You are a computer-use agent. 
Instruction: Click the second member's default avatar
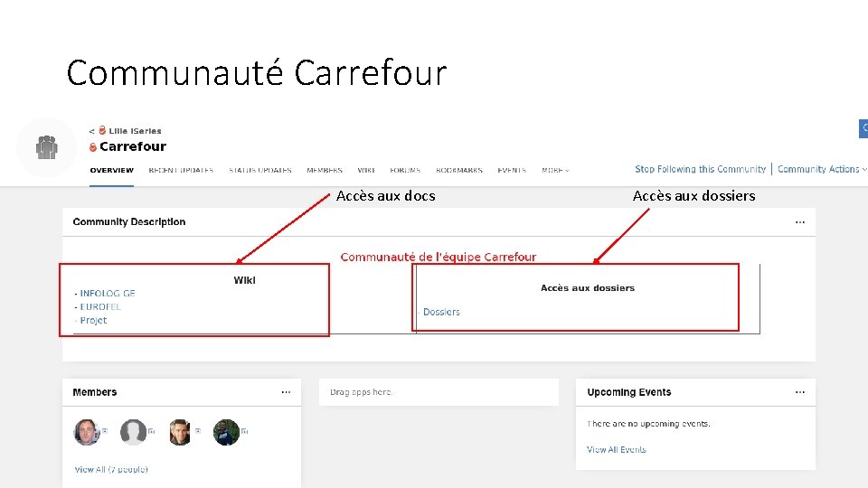(134, 432)
